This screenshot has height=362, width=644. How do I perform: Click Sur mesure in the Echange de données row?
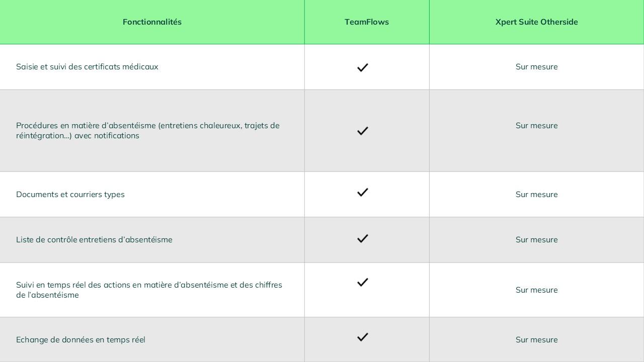pos(536,340)
